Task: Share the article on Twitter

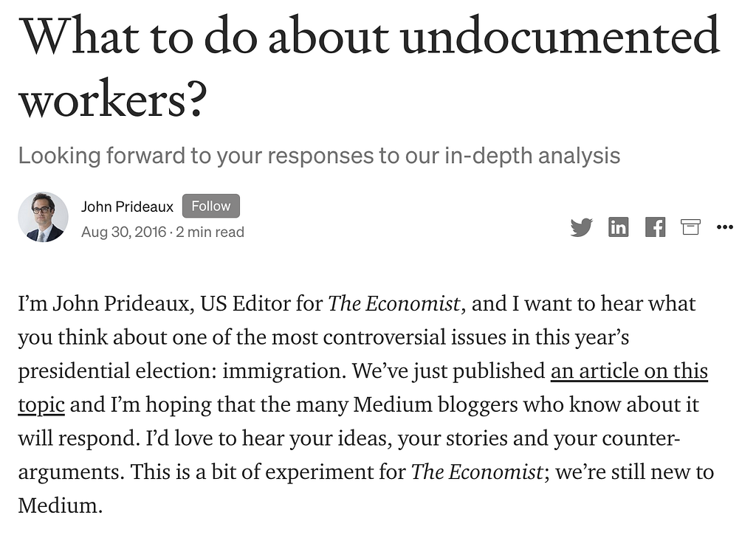Action: pos(581,227)
